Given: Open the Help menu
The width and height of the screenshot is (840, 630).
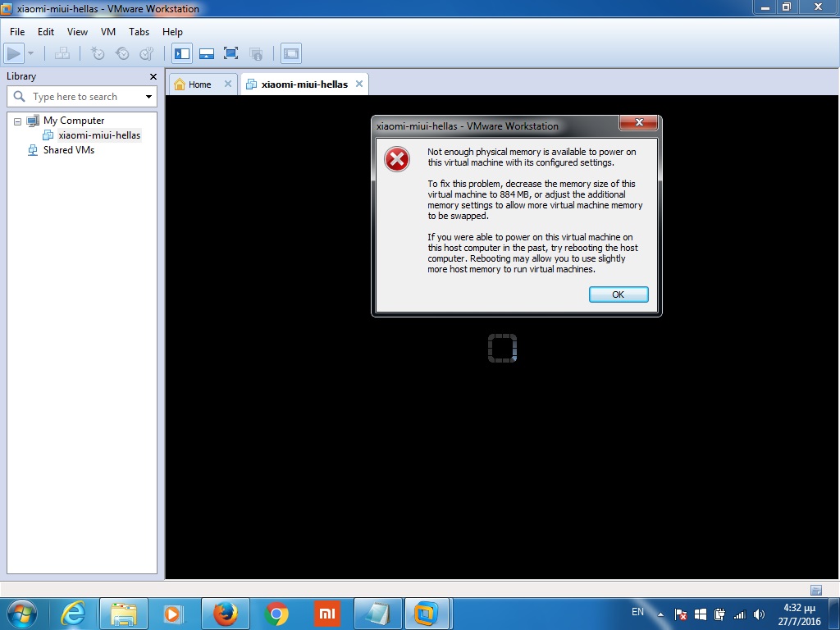Looking at the screenshot, I should (x=172, y=32).
